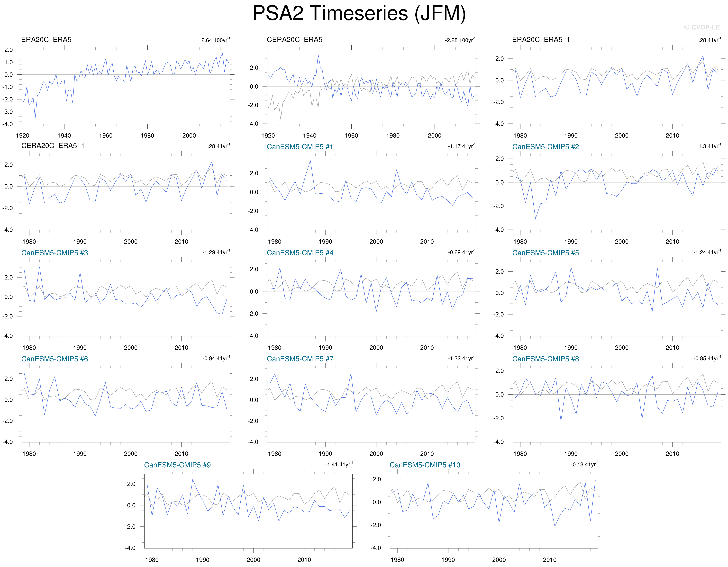Viewport: 728px width, 567px height.
Task: Click the CanESM5-CMIP5 #5 label
Action: pos(545,253)
